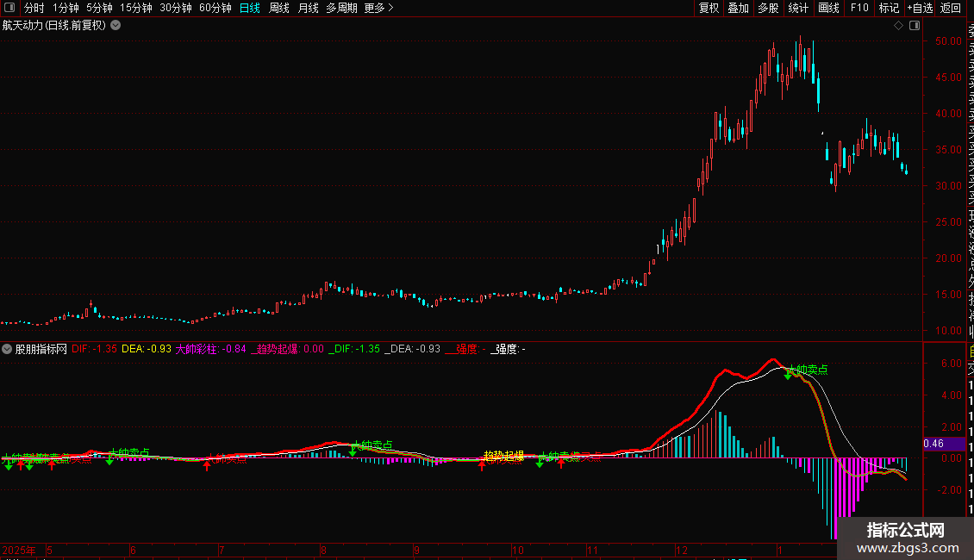Open the 多周期 multi-period view
The width and height of the screenshot is (974, 560).
pyautogui.click(x=341, y=8)
